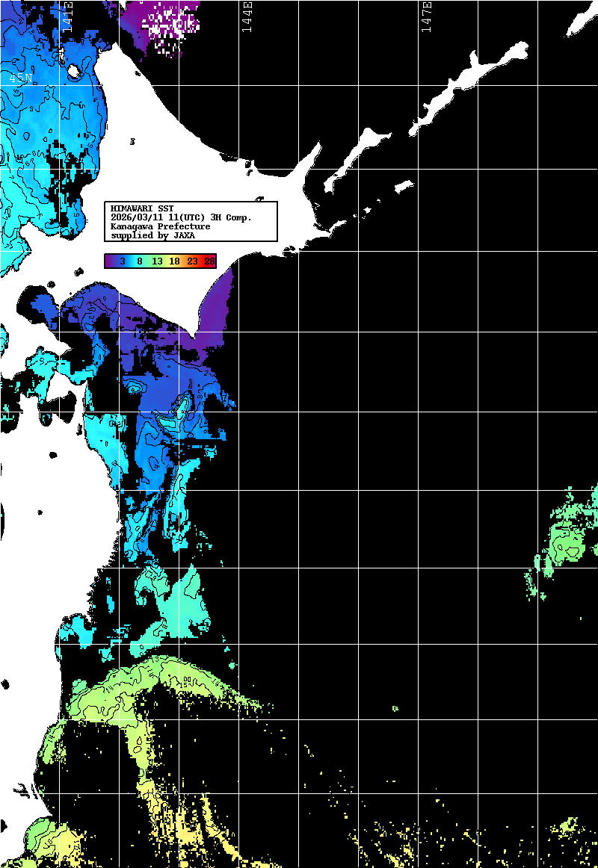Click the HIMAWARI SST title text
The image size is (598, 868).
[x=142, y=208]
